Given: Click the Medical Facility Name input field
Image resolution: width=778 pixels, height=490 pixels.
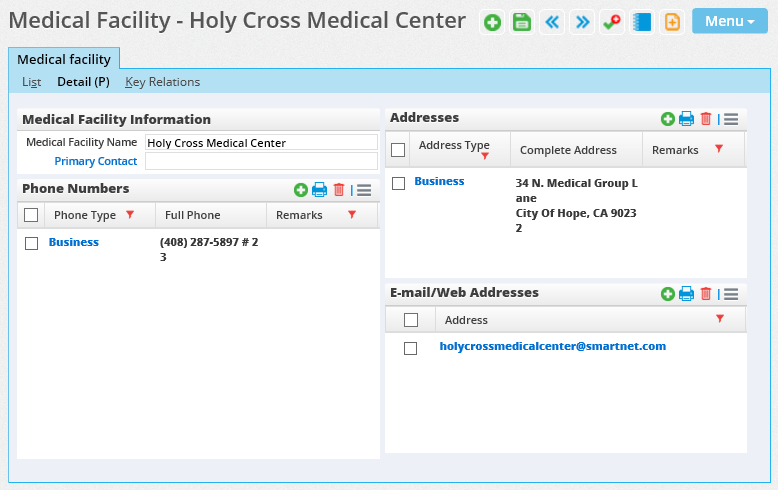Looking at the screenshot, I should pos(261,142).
